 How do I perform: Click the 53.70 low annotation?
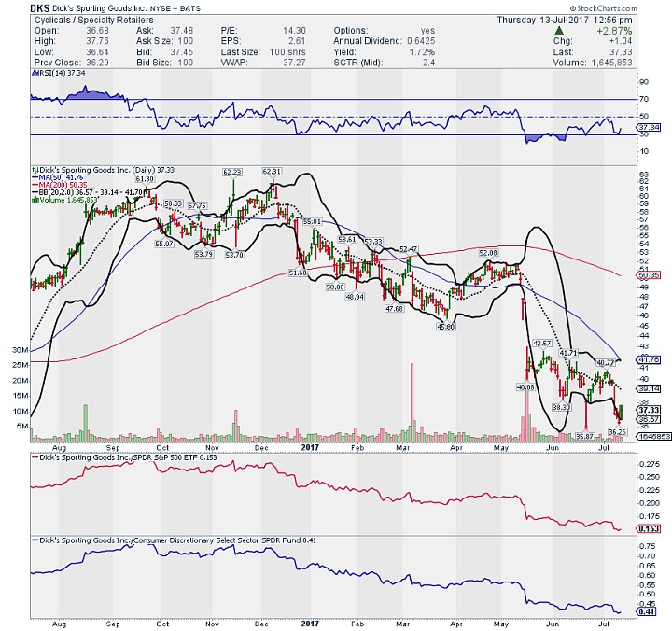tap(234, 255)
